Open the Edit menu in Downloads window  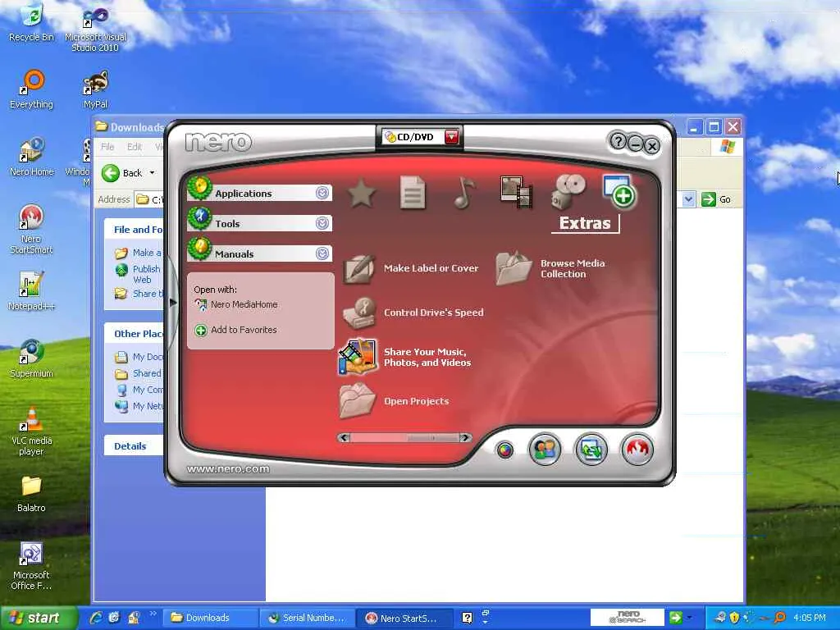click(134, 147)
